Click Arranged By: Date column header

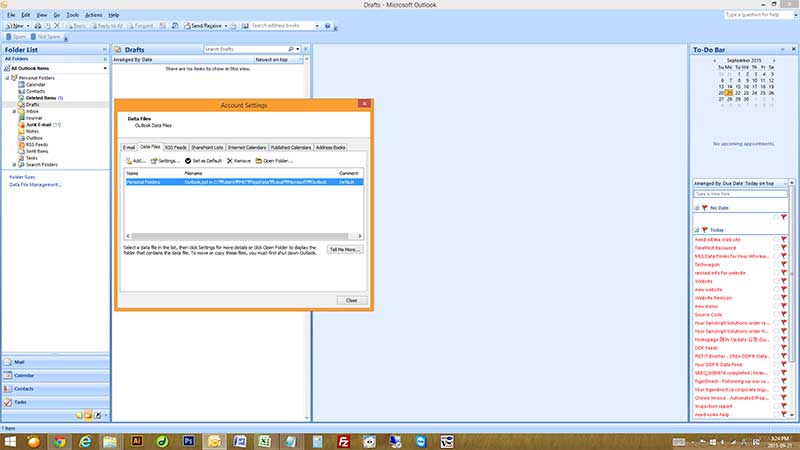[133, 60]
